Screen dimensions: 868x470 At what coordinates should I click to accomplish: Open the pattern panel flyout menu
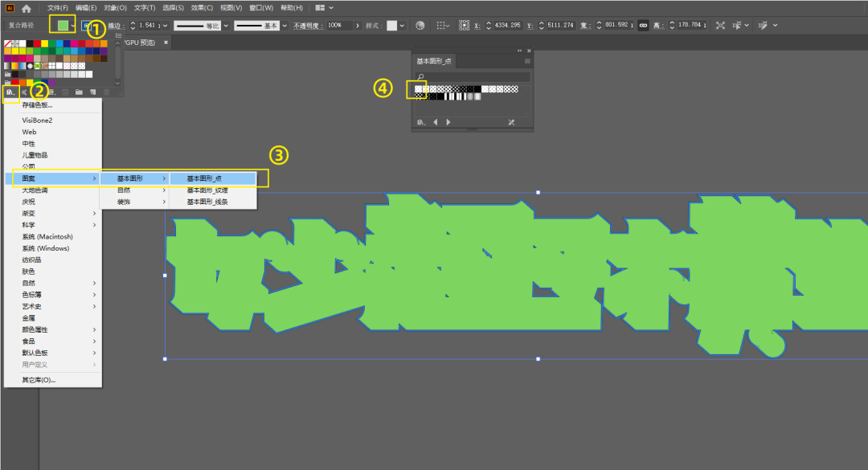click(x=527, y=61)
